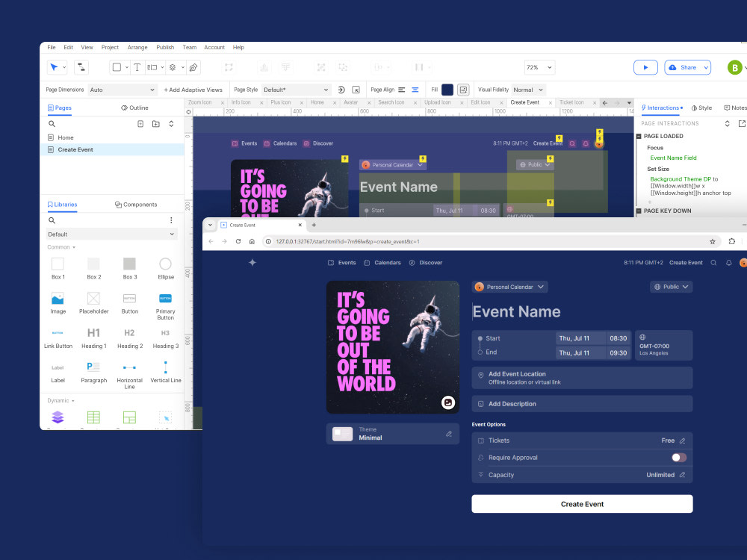Viewport: 747px width, 560px height.
Task: Click the Event Name field in browser preview
Action: coord(516,311)
